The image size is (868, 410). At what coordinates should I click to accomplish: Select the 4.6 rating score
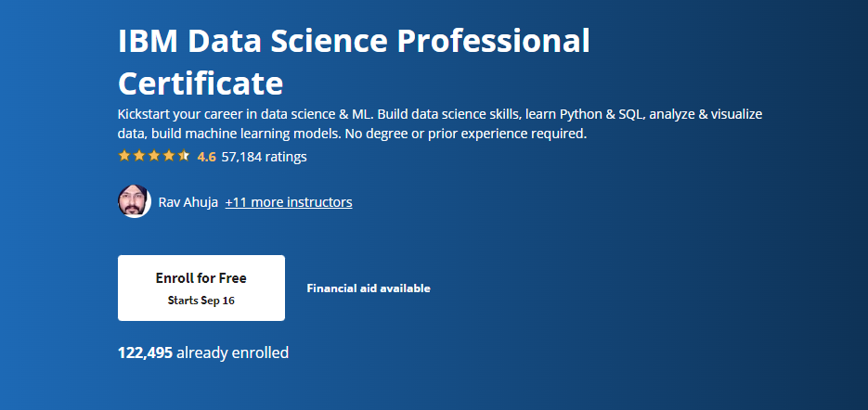pos(206,157)
